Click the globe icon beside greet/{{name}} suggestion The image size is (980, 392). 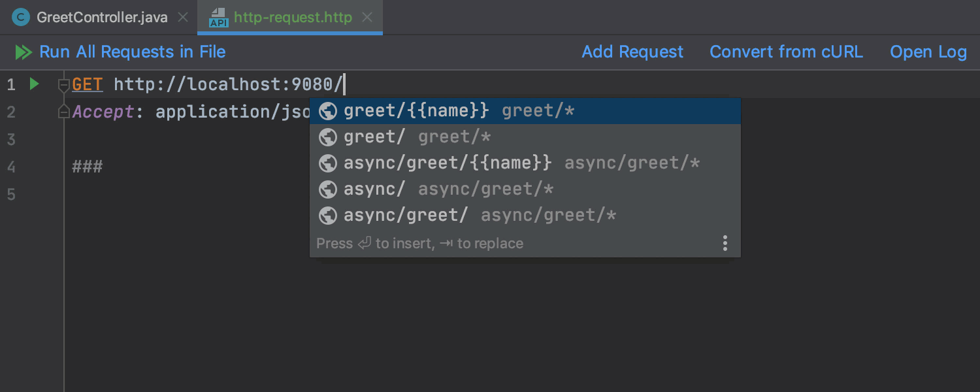327,111
